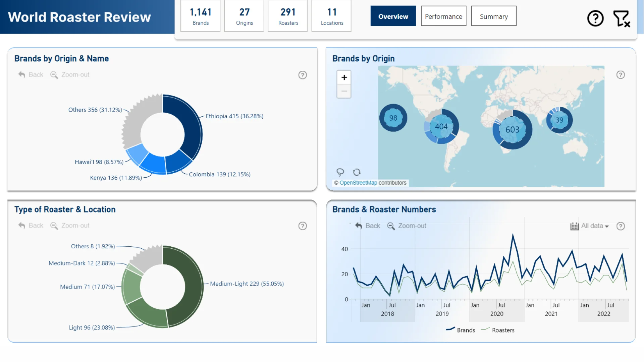Screen dimensions: 644x362
Task: Select the Hawai'I light blue donut slice
Action: pos(138,154)
